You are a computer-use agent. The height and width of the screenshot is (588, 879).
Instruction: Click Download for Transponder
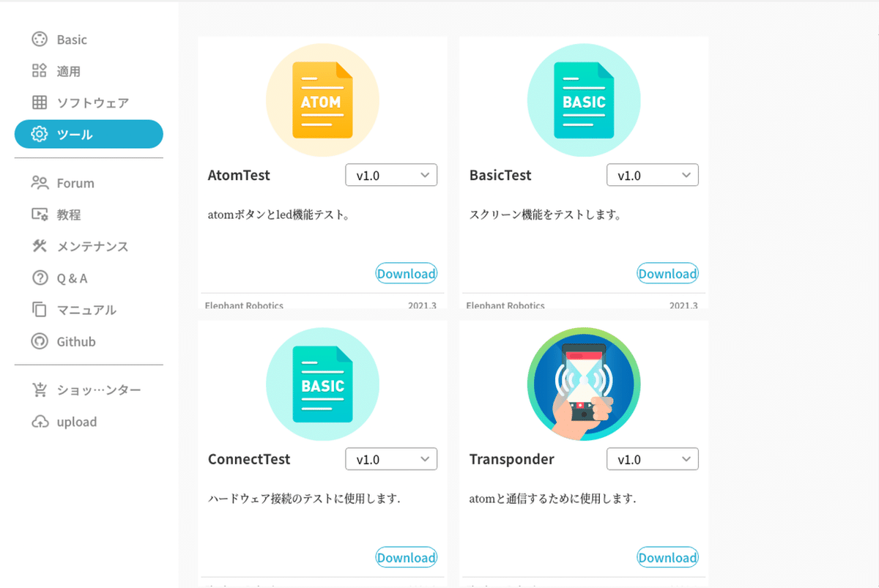(x=667, y=557)
